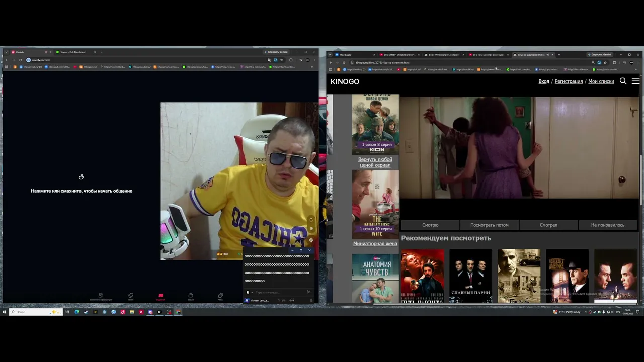Mark the film as Смотрю

click(x=430, y=225)
